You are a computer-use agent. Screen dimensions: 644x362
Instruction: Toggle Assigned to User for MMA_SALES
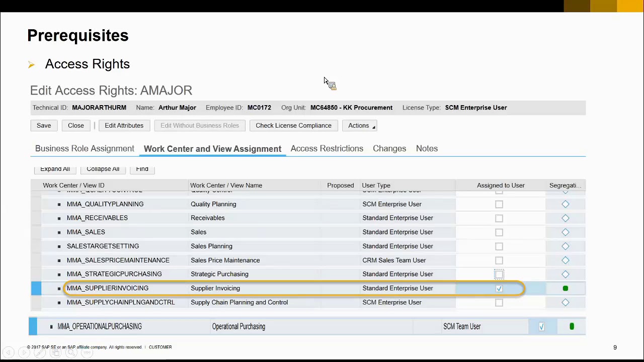pos(499,232)
